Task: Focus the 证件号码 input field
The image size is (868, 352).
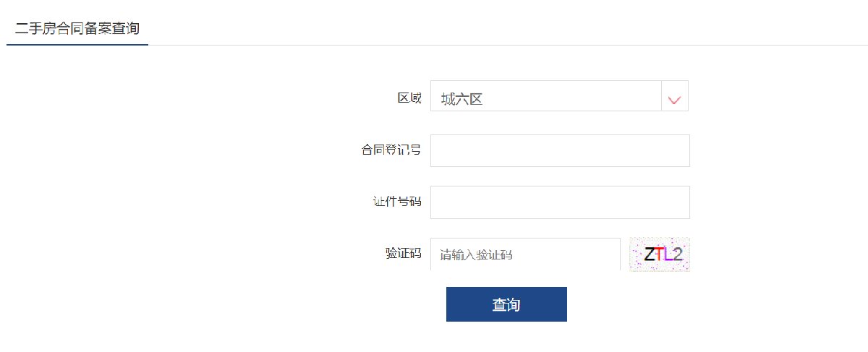Action: coord(560,202)
